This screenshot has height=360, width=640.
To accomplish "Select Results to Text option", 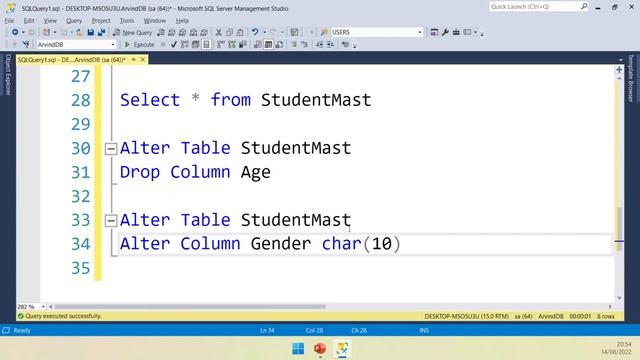I will pos(257,44).
